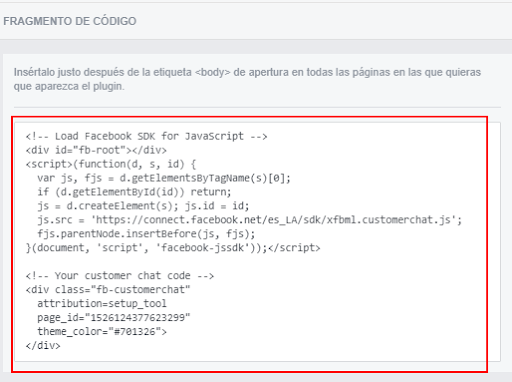Click the 'js = d.createElement(s)' line
512x382 pixels.
click(143, 206)
